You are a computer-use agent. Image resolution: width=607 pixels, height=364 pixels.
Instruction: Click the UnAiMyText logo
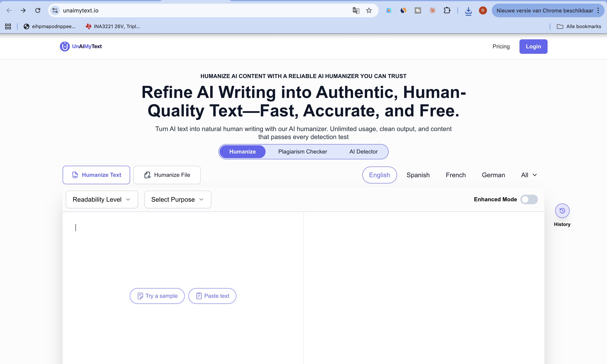click(81, 46)
